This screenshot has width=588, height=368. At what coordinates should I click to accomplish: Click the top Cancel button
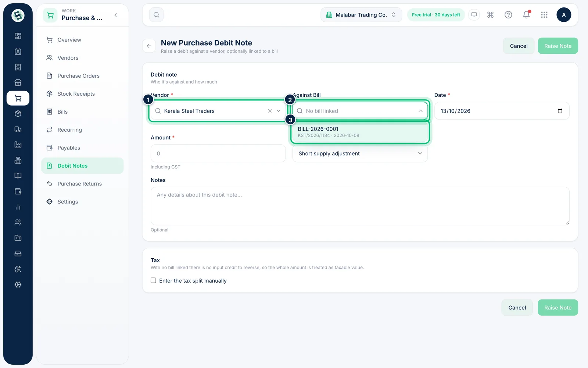[x=519, y=46]
